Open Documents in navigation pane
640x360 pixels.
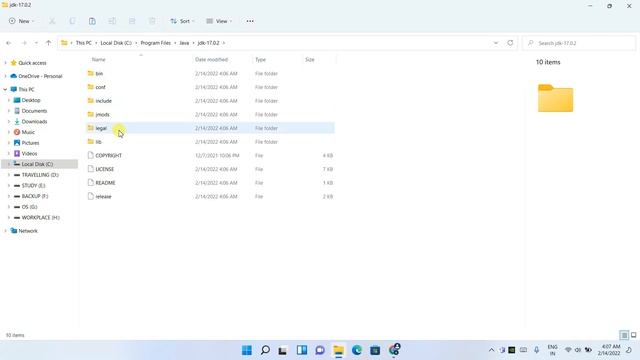pyautogui.click(x=34, y=111)
